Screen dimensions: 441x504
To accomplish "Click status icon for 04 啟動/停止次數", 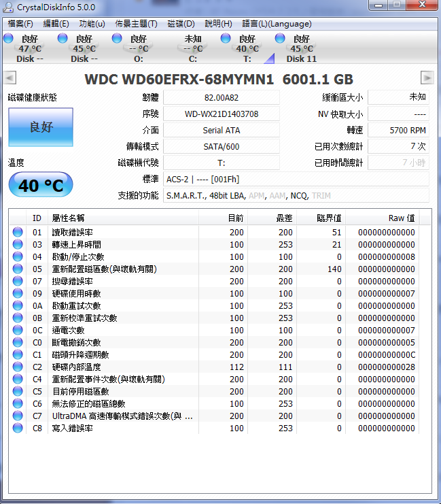I will (18, 256).
